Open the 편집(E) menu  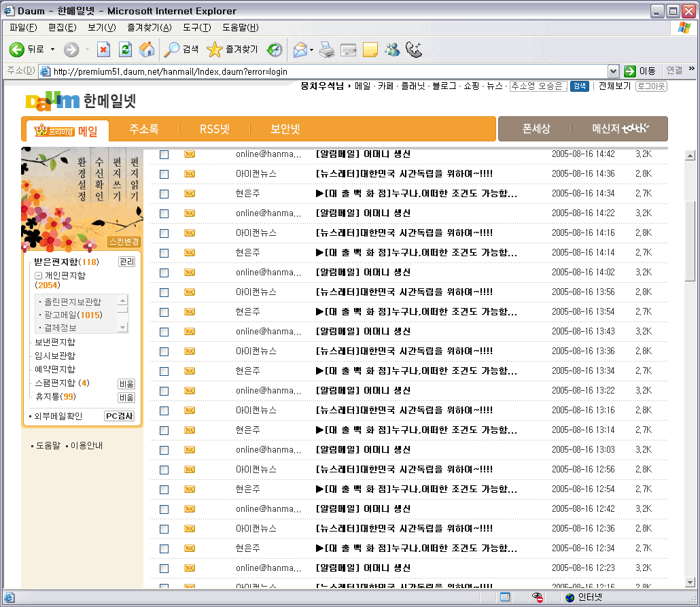(63, 28)
